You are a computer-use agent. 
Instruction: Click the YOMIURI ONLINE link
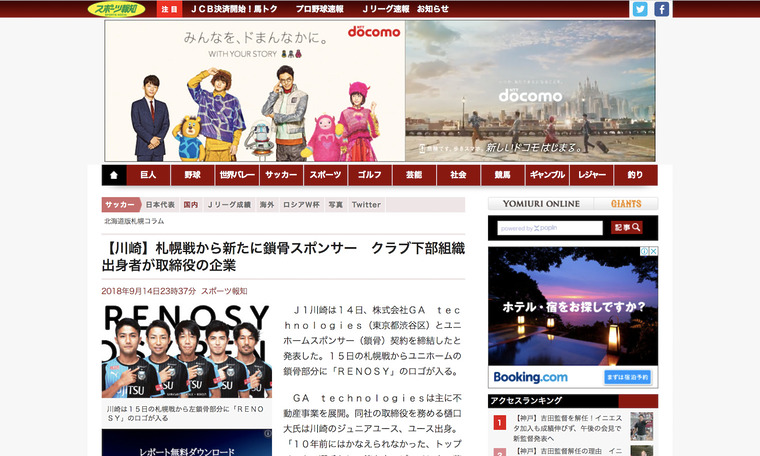541,204
